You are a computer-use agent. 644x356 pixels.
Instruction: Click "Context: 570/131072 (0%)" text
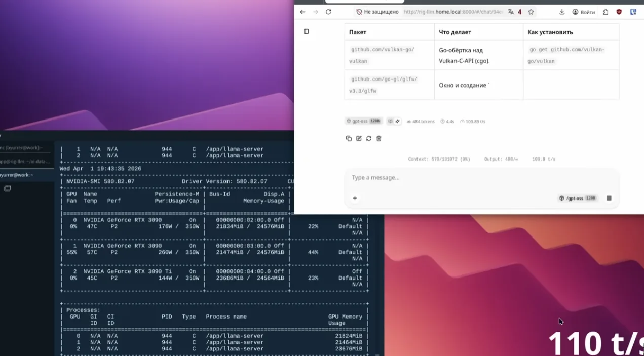point(439,159)
